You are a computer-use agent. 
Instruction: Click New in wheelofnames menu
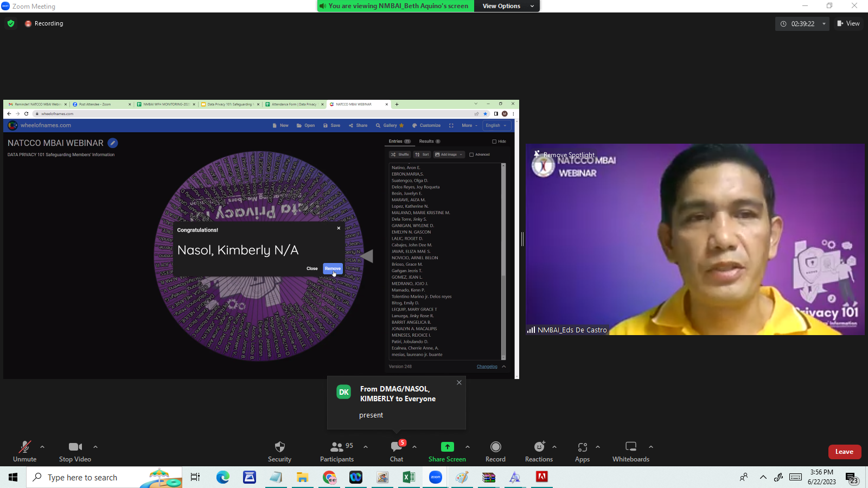click(280, 125)
